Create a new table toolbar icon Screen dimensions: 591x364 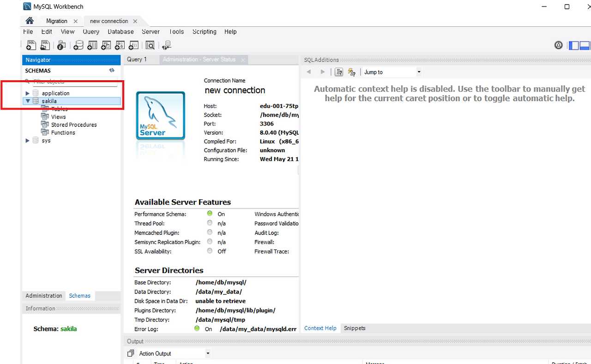(92, 45)
